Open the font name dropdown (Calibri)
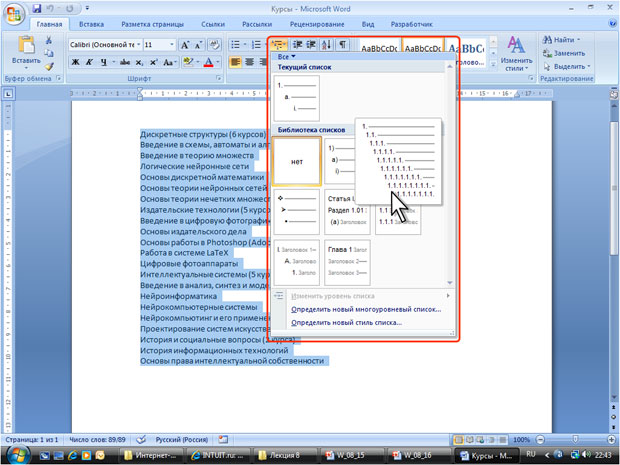Image resolution: width=620 pixels, height=465 pixels. [x=139, y=45]
